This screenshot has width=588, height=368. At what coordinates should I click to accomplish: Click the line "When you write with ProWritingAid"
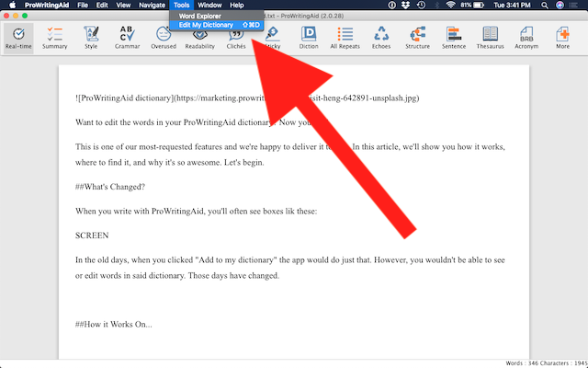pos(196,211)
